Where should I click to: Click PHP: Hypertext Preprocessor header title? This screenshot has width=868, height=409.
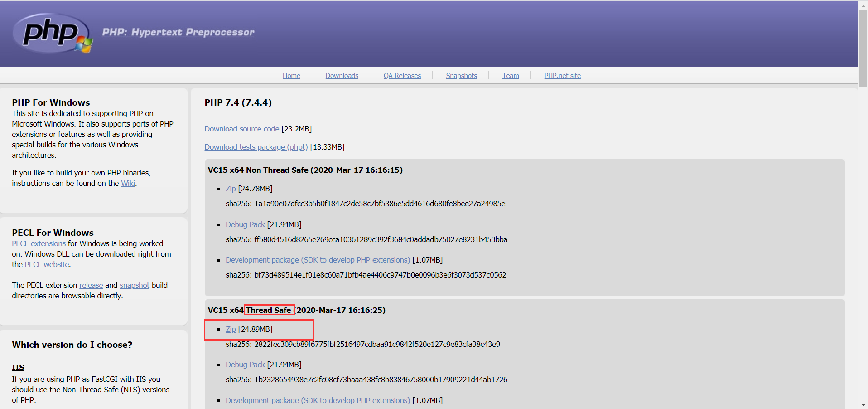click(178, 32)
